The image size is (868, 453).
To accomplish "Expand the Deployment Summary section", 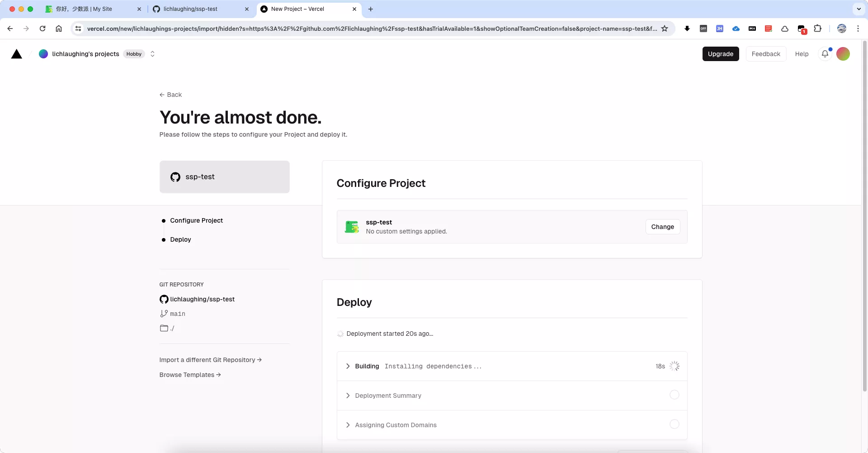I will 348,396.
